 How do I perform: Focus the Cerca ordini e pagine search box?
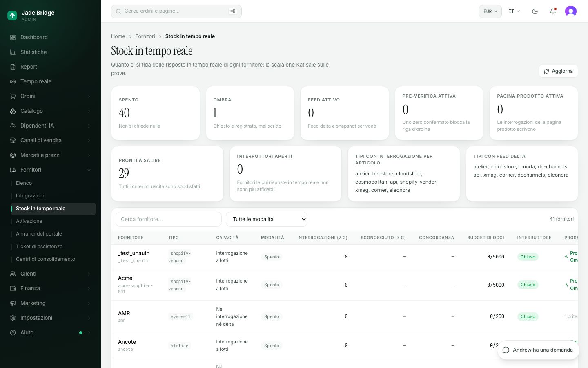[176, 11]
